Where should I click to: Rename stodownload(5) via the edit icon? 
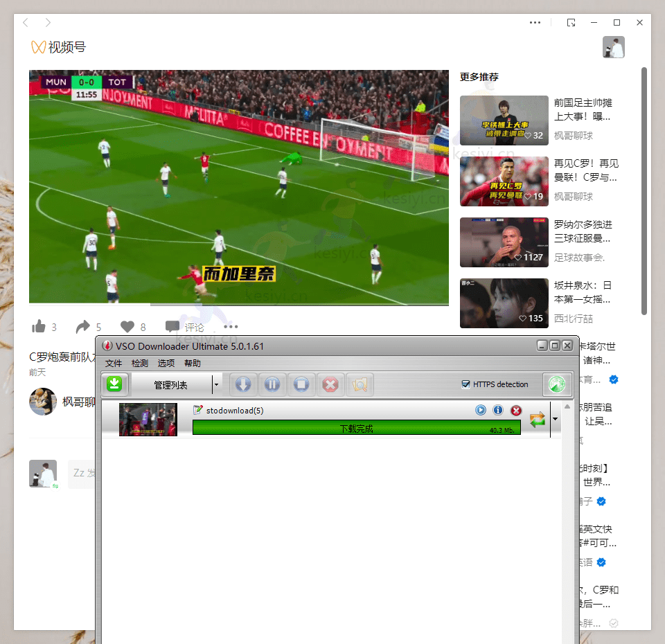tap(197, 409)
